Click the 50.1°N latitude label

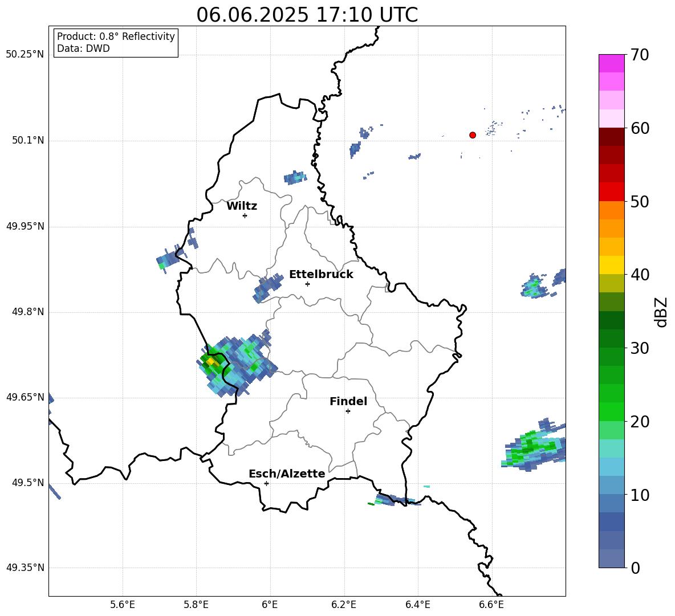pos(28,140)
